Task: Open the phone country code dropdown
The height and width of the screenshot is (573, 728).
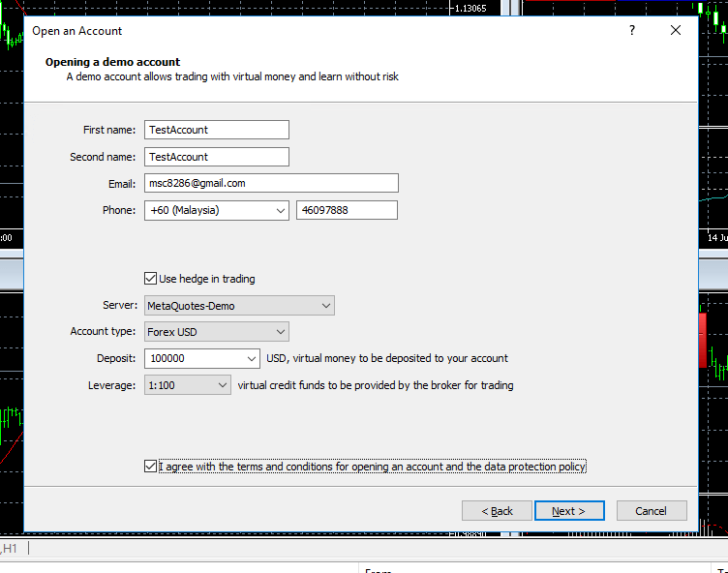Action: tap(280, 210)
